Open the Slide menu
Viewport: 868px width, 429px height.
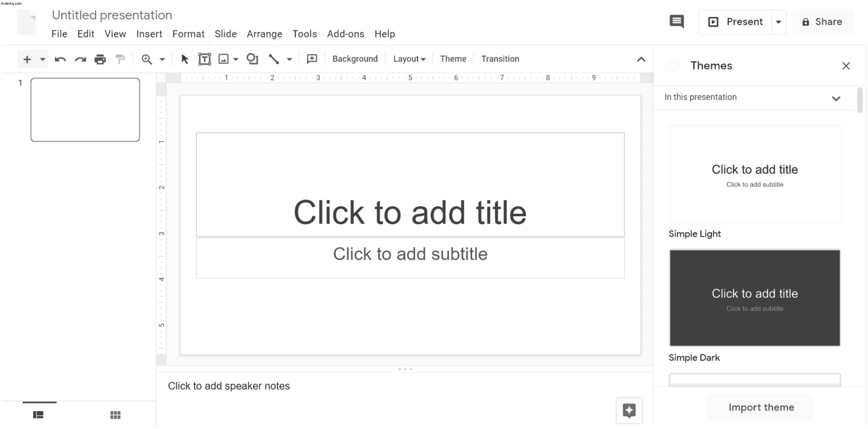(225, 34)
